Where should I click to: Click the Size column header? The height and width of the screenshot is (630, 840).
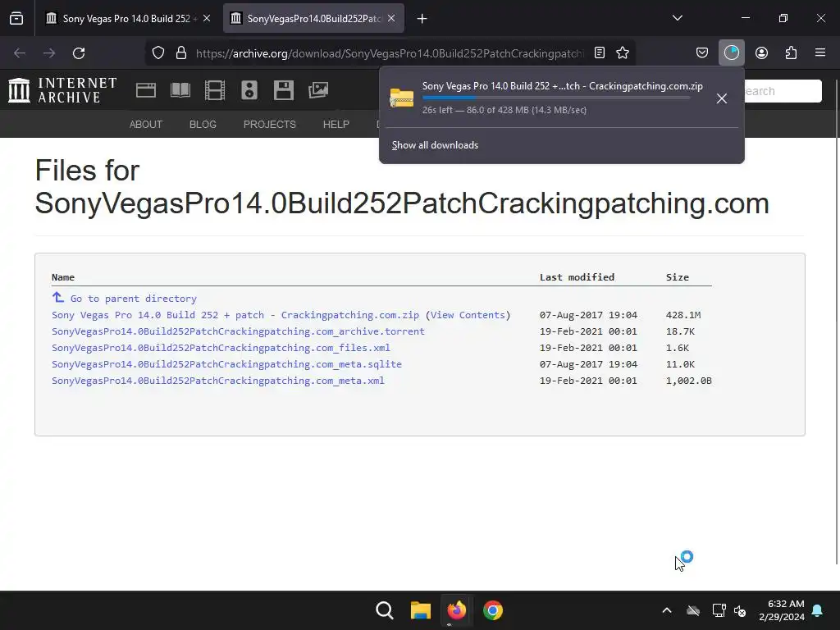click(678, 277)
